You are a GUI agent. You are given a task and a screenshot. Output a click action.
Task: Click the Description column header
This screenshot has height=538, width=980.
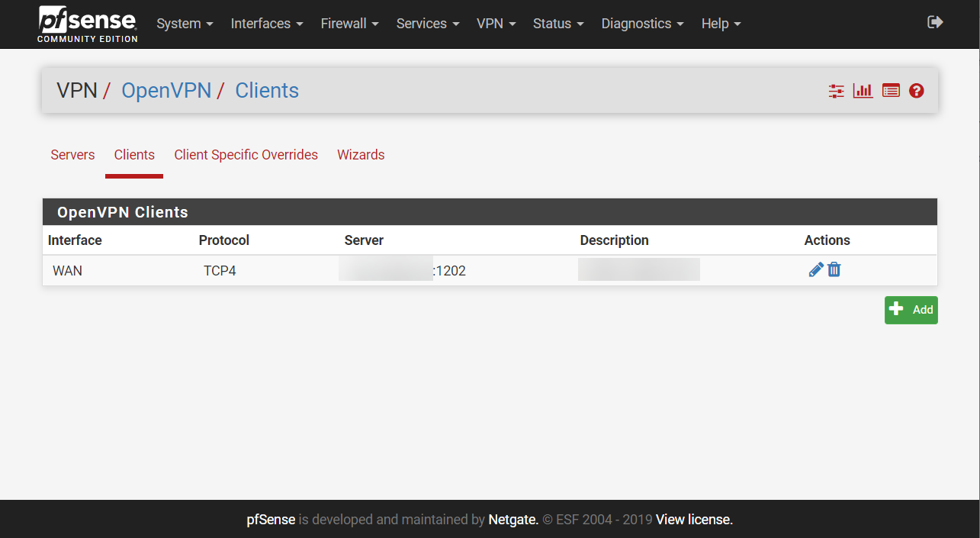(x=615, y=240)
